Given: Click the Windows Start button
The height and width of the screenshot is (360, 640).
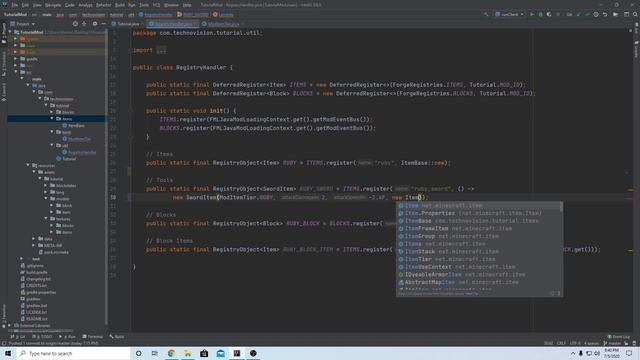Looking at the screenshot, I should point(8,353).
